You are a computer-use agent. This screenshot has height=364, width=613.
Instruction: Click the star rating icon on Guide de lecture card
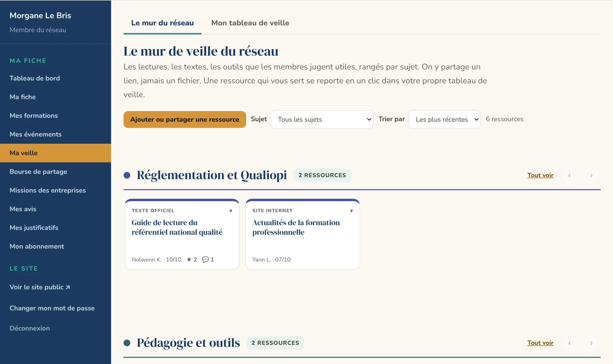tap(189, 259)
